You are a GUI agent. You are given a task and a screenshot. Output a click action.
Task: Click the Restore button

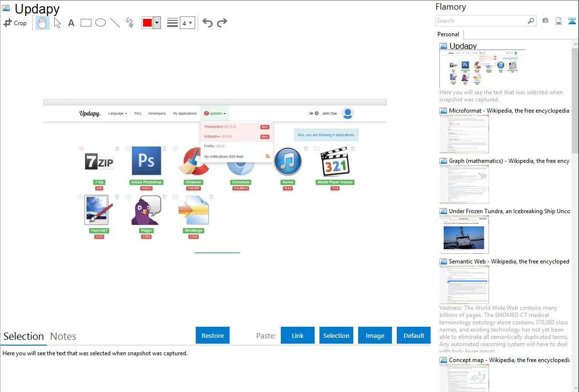pos(213,335)
